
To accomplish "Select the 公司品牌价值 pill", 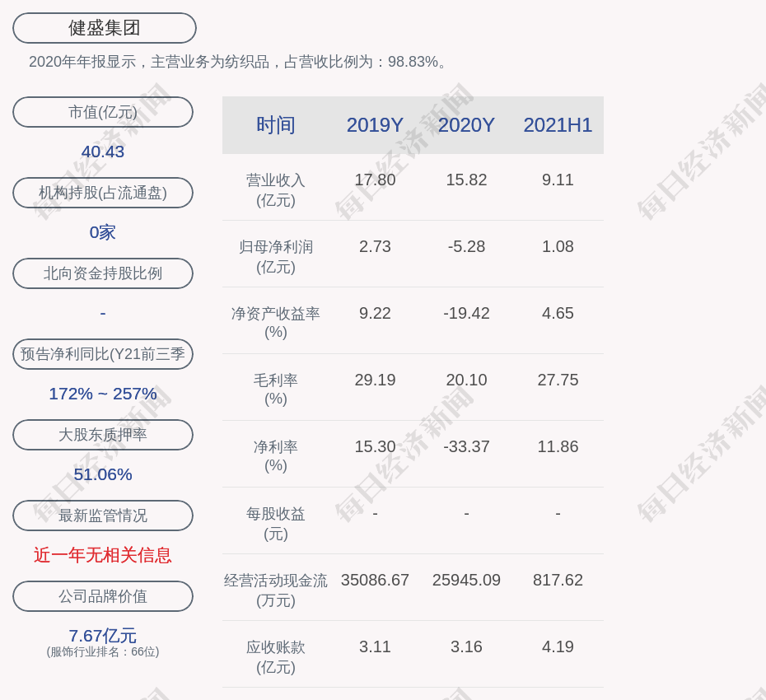I will (x=103, y=596).
